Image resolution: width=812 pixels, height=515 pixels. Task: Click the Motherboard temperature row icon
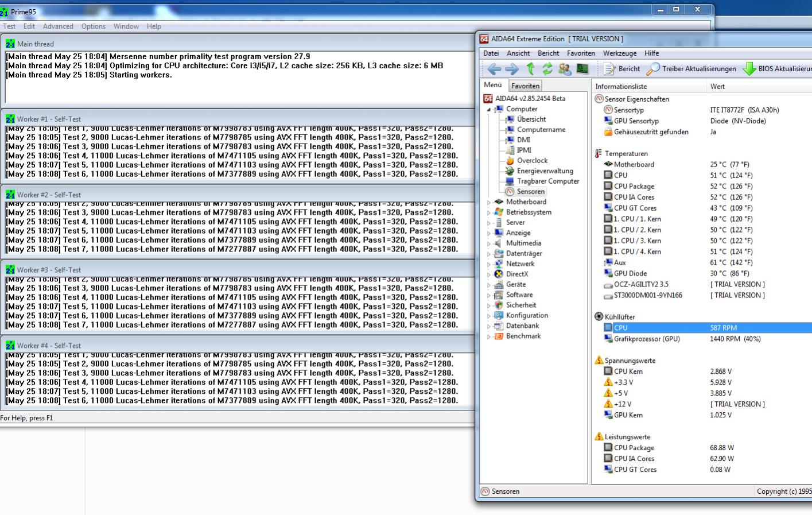608,165
